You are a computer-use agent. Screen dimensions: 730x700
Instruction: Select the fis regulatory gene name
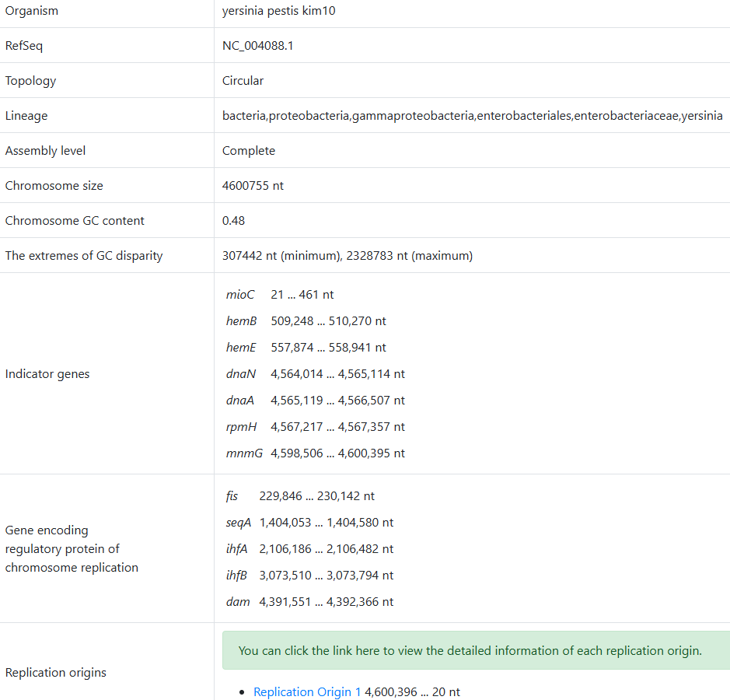[x=232, y=496]
